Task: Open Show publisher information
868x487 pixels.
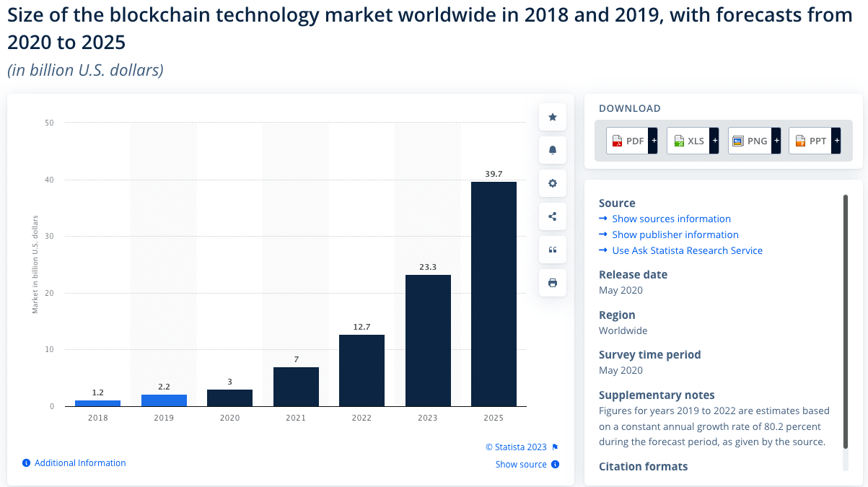Action: 675,234
